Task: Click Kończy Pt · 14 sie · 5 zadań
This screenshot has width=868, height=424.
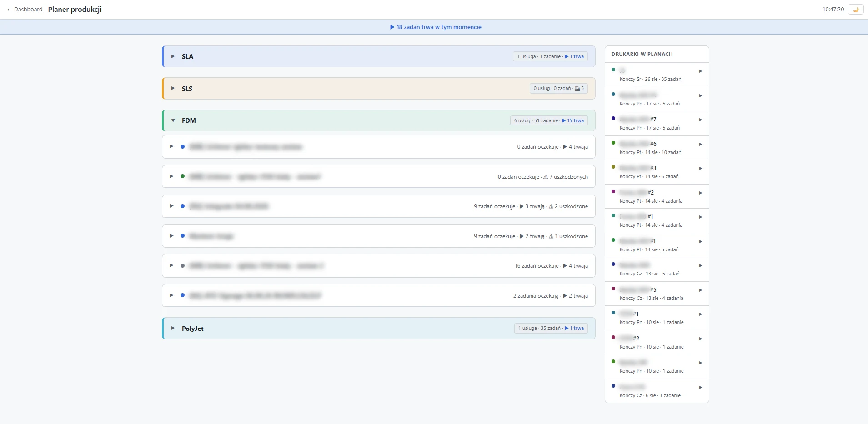Action: coord(649,249)
